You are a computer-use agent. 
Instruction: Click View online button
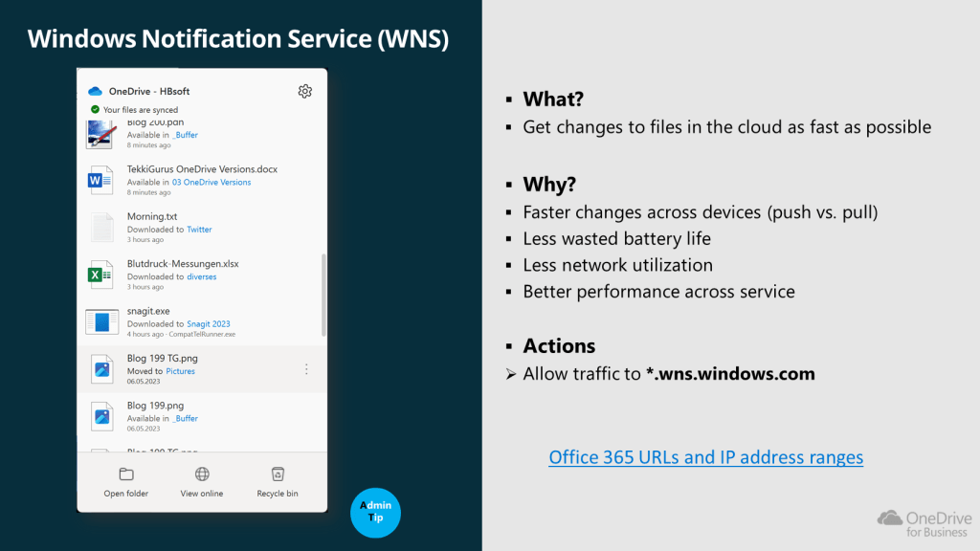[x=202, y=482]
